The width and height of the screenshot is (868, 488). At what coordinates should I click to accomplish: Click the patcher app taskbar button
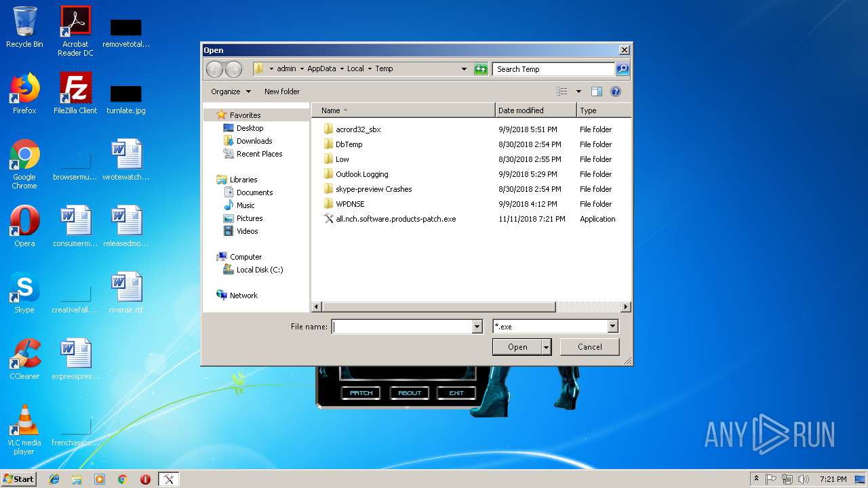pyautogui.click(x=169, y=479)
